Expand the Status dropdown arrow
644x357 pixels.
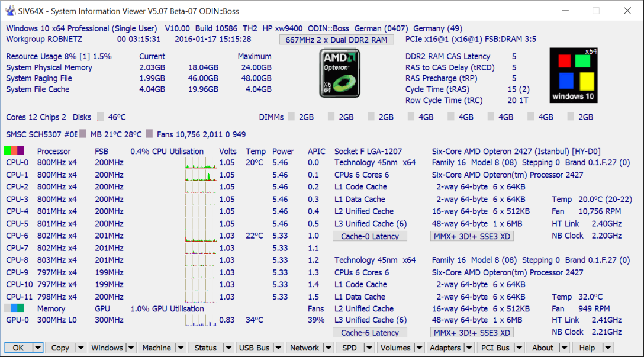point(228,348)
